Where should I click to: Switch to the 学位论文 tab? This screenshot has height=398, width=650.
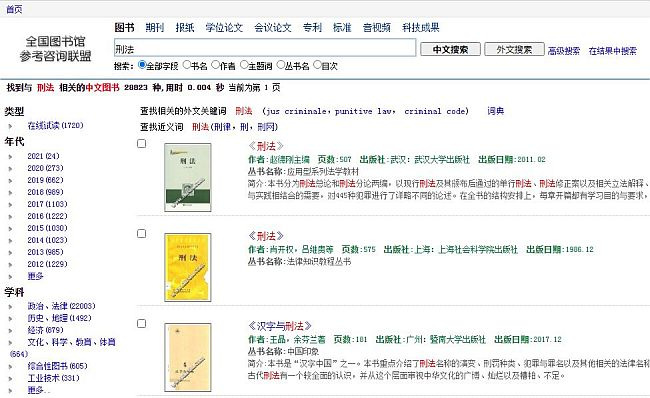(x=224, y=28)
